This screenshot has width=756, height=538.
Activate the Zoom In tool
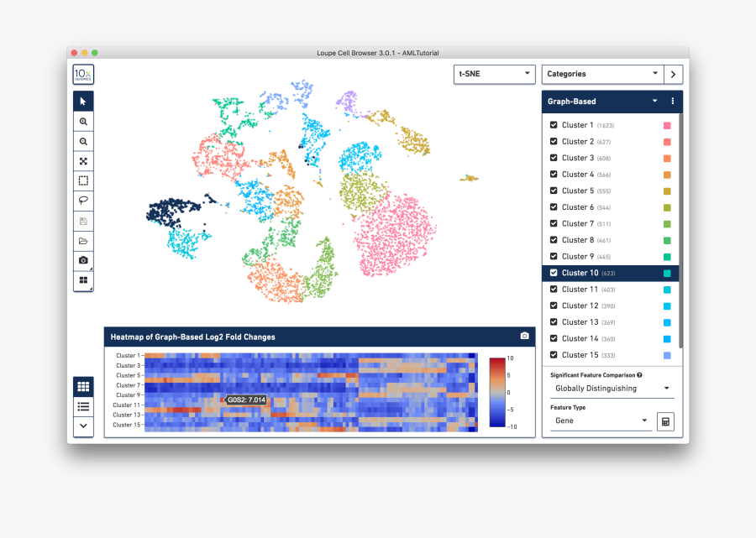tap(83, 121)
